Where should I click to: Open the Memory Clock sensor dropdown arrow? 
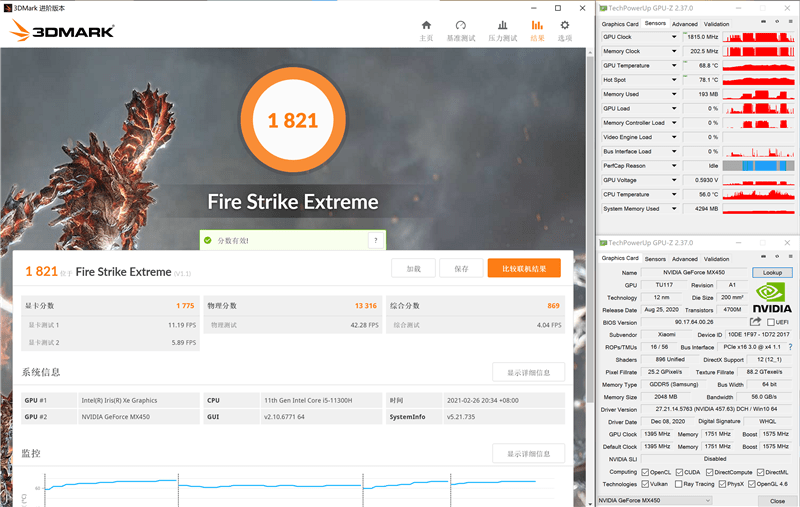tap(674, 51)
